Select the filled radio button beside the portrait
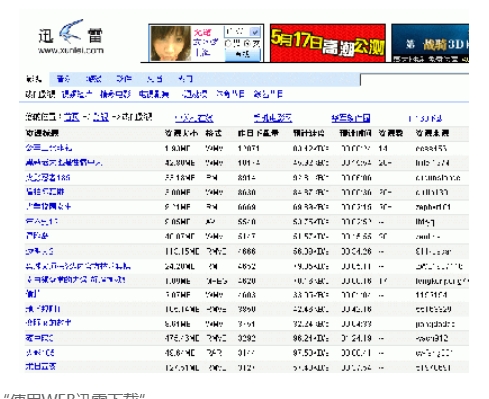The image size is (489, 399). coord(247,43)
